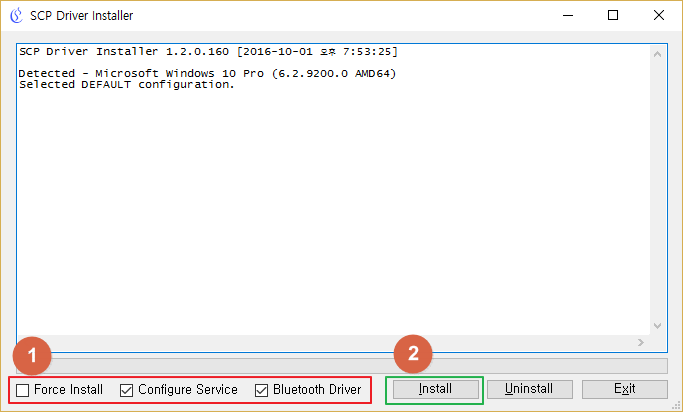Minimize the SCP Driver Installer window
The image size is (683, 412).
click(568, 15)
